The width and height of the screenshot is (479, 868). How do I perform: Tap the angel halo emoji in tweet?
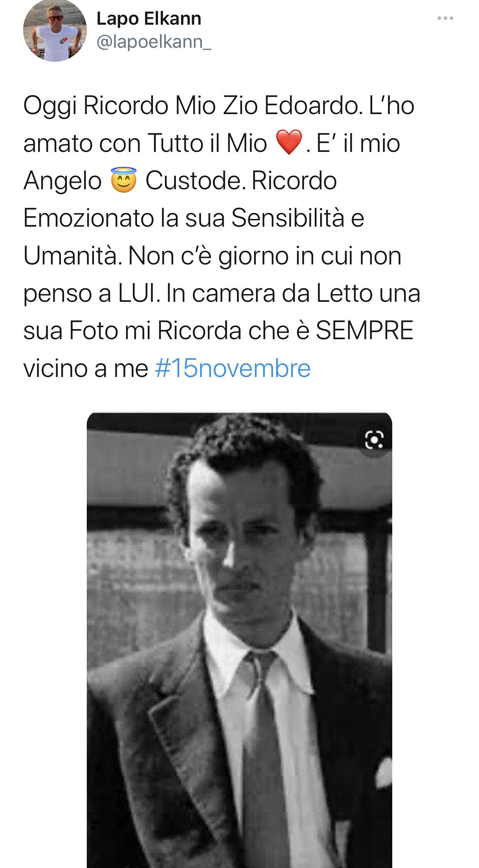[123, 180]
